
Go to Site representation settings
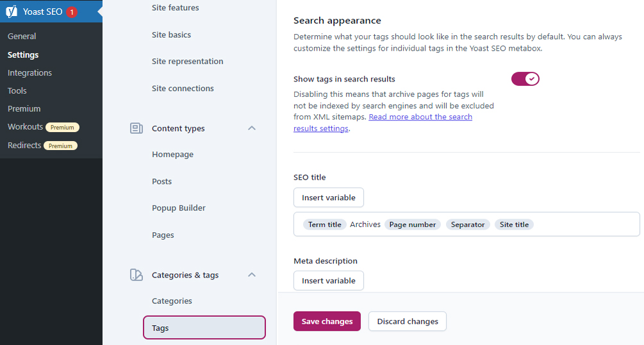[x=187, y=62]
